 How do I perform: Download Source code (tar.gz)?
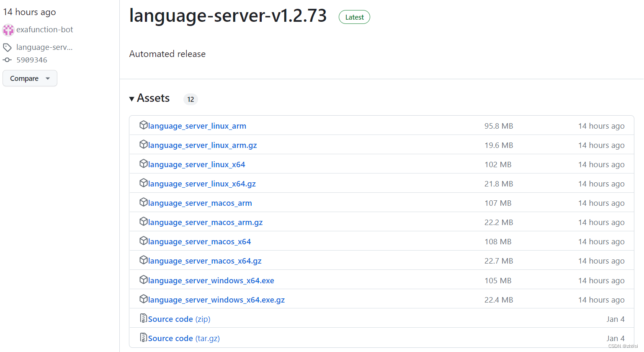click(x=184, y=339)
